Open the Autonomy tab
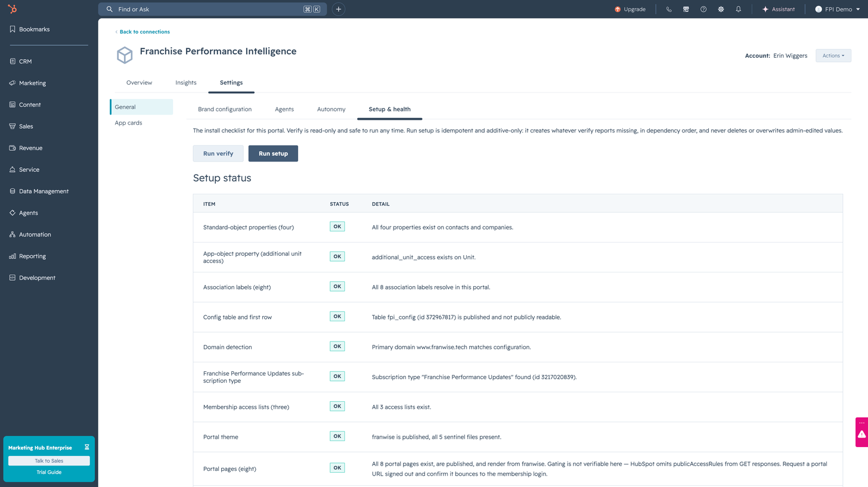This screenshot has width=868, height=487. coord(331,109)
